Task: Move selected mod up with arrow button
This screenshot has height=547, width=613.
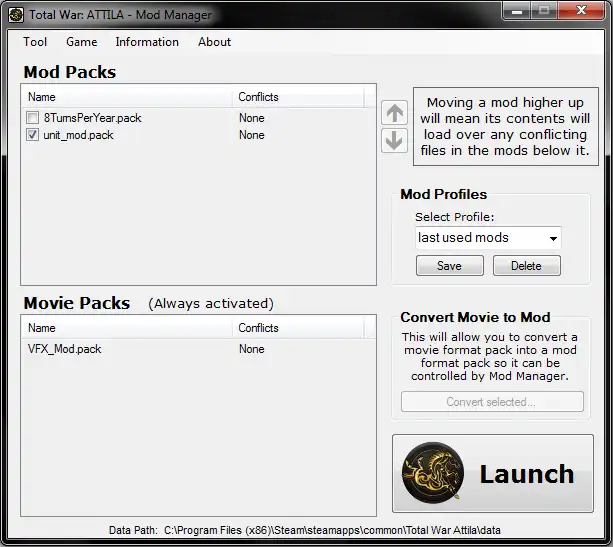Action: (394, 113)
